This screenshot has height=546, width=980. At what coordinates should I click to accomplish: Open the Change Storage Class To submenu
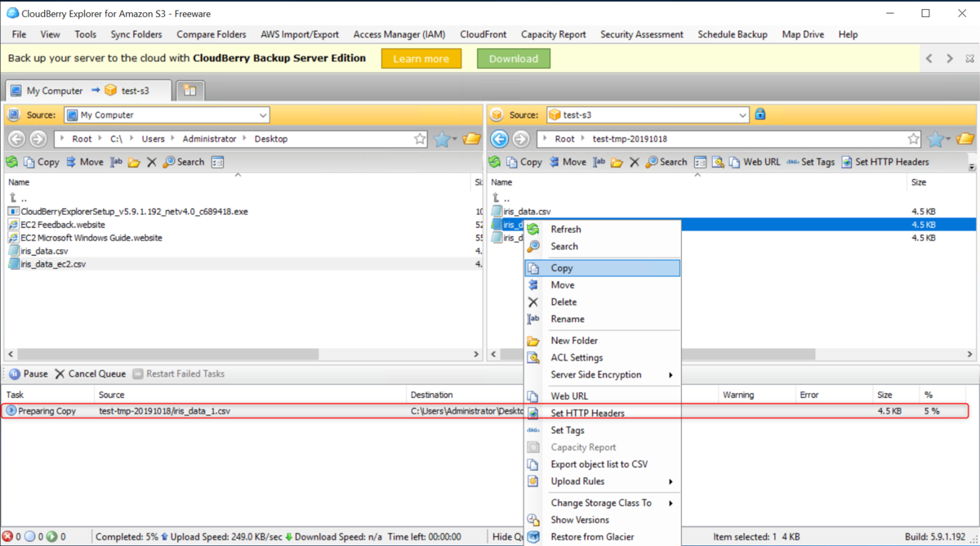[602, 503]
